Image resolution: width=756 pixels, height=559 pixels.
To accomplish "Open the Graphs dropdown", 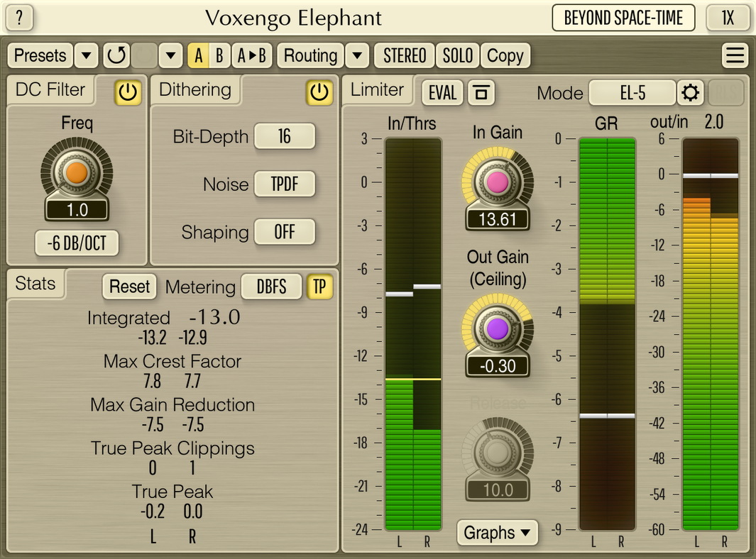I will click(497, 533).
